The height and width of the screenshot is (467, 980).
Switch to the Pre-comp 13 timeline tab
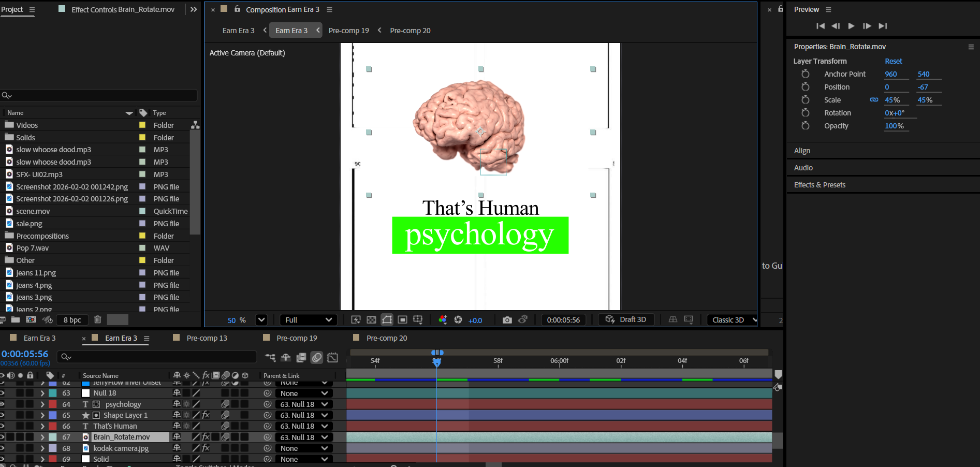tap(207, 338)
